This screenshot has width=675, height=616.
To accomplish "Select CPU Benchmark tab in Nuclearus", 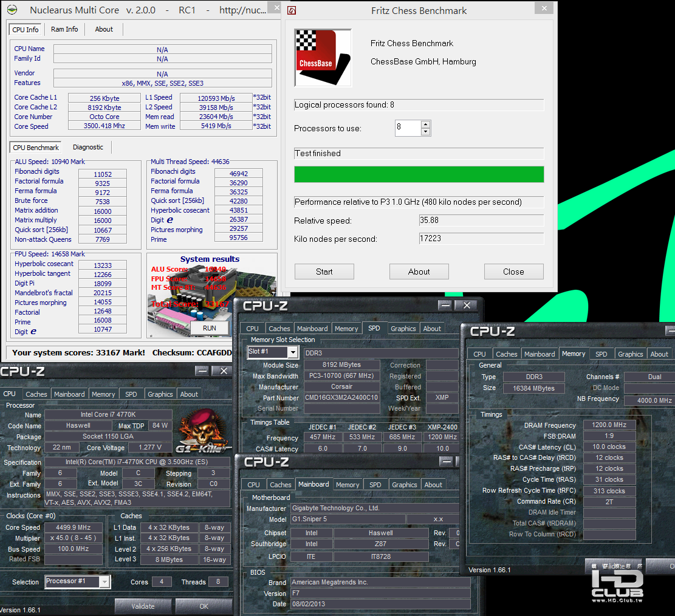I will pyautogui.click(x=36, y=148).
